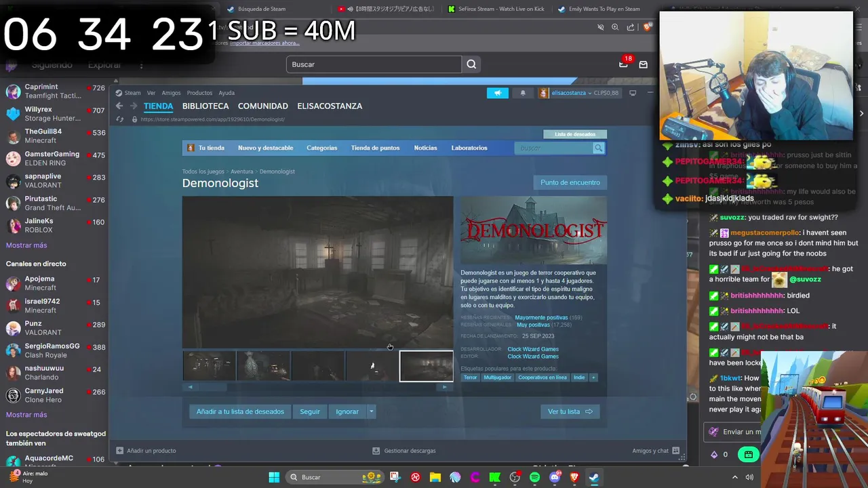The height and width of the screenshot is (488, 868).
Task: Open Amigos y chat icon
Action: click(x=676, y=450)
